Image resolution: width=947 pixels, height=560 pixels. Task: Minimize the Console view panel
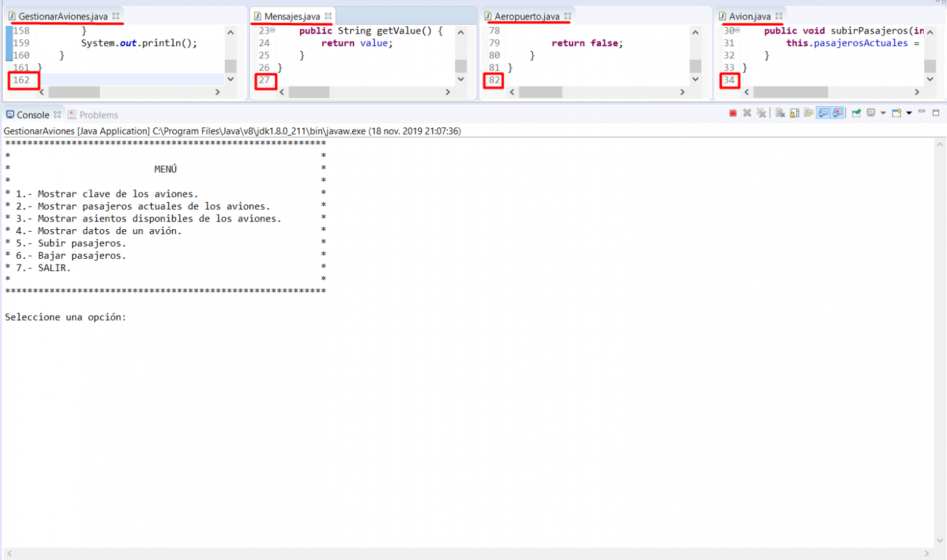pos(922,112)
